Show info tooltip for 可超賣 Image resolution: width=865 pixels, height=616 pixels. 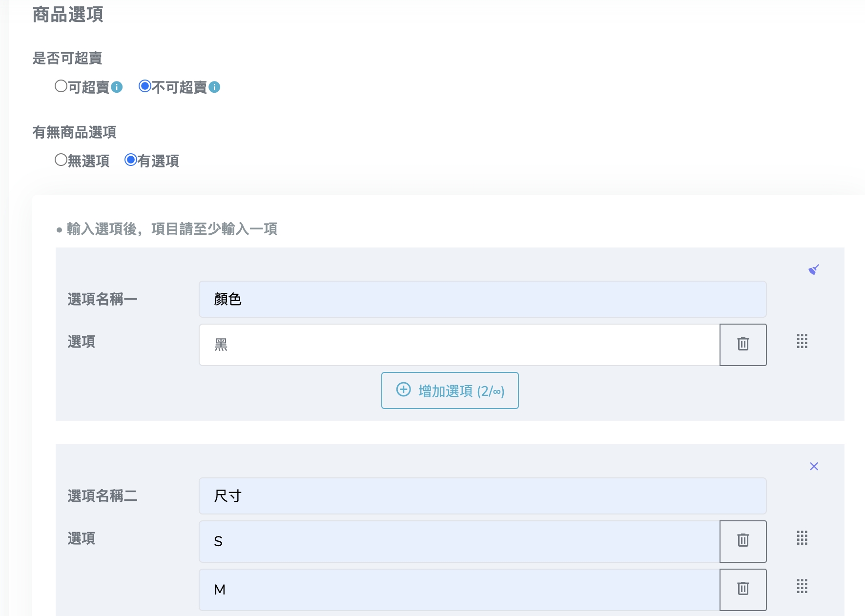(117, 87)
